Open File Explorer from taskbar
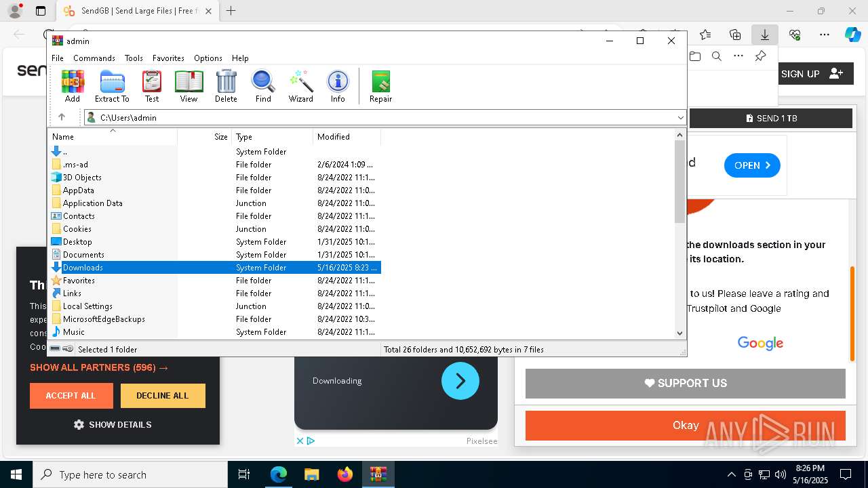868x488 pixels. click(312, 474)
